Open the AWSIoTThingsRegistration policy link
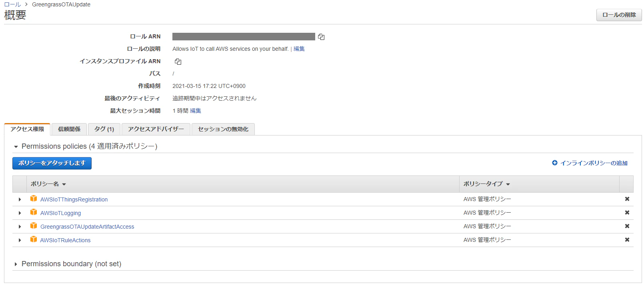This screenshot has height=285, width=644. pyautogui.click(x=74, y=199)
